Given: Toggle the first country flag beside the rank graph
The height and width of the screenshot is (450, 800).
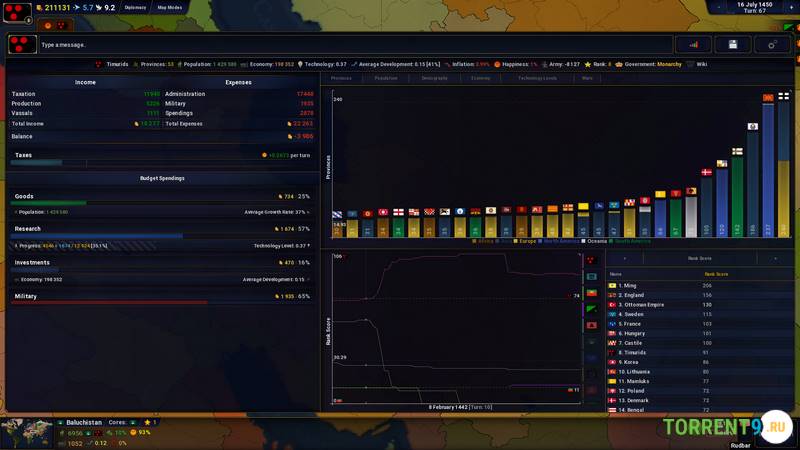Looking at the screenshot, I should [x=591, y=277].
